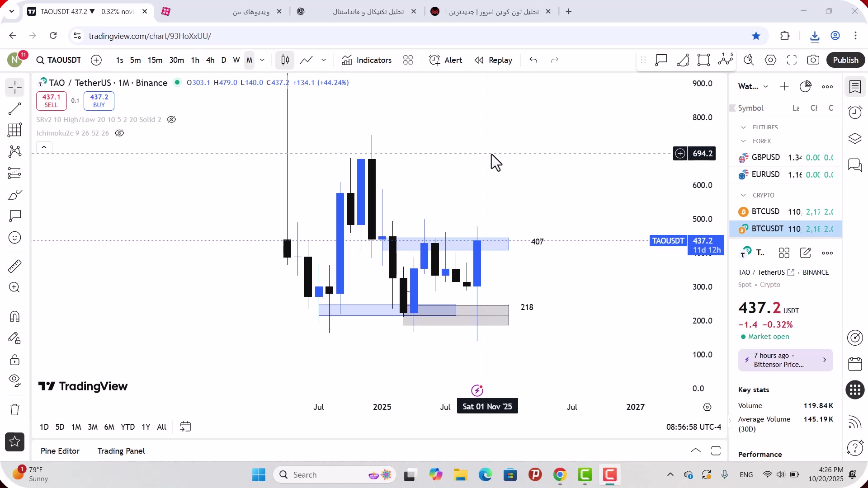Expand bottom panel with up chevron

point(696,450)
